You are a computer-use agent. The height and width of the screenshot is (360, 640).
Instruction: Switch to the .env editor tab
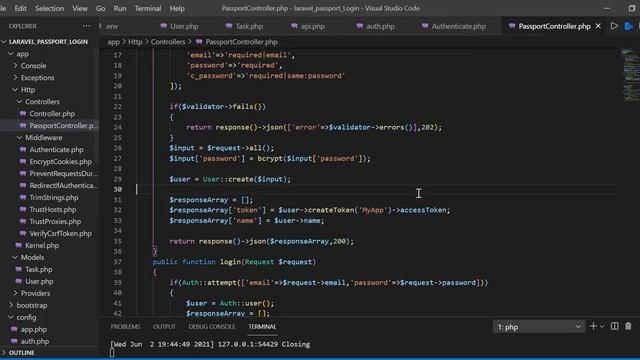[110, 26]
